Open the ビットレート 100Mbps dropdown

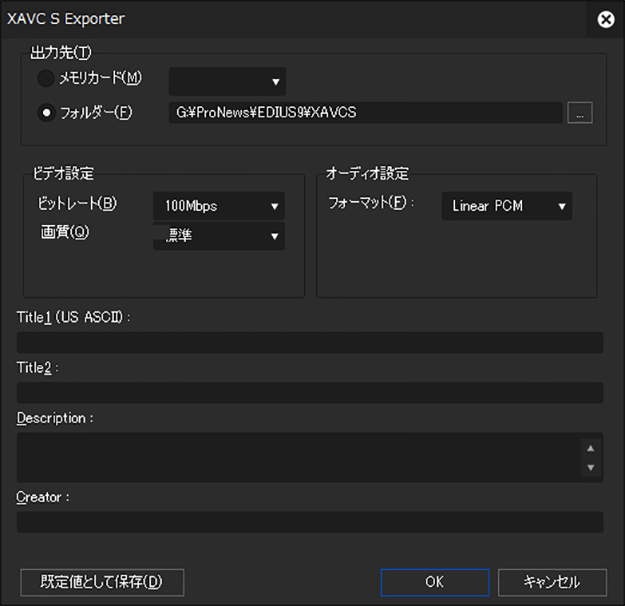pos(218,206)
